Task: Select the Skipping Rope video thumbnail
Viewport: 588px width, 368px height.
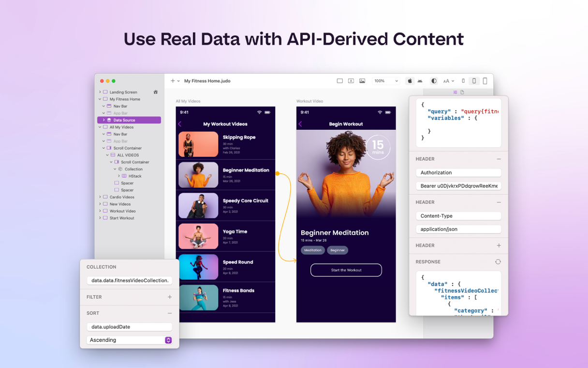Action: (198, 144)
